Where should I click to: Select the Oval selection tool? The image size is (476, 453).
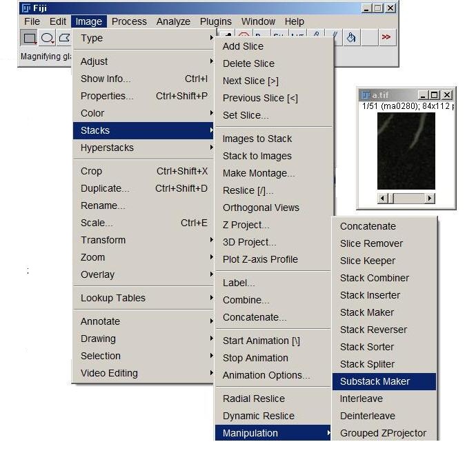click(x=47, y=38)
